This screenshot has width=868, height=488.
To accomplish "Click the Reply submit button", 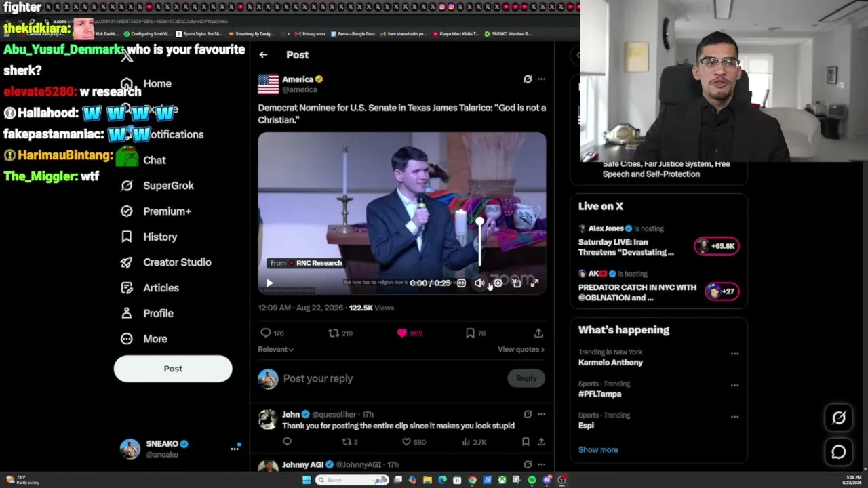I will 526,379.
